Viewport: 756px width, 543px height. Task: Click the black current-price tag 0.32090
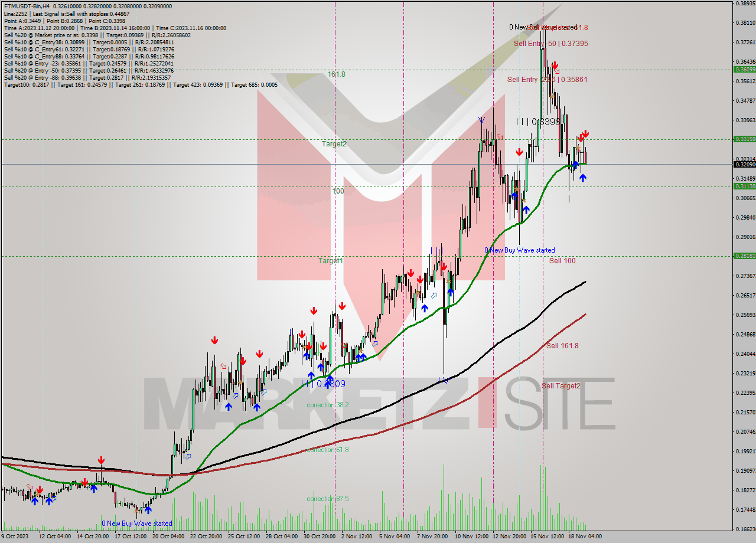tap(744, 164)
